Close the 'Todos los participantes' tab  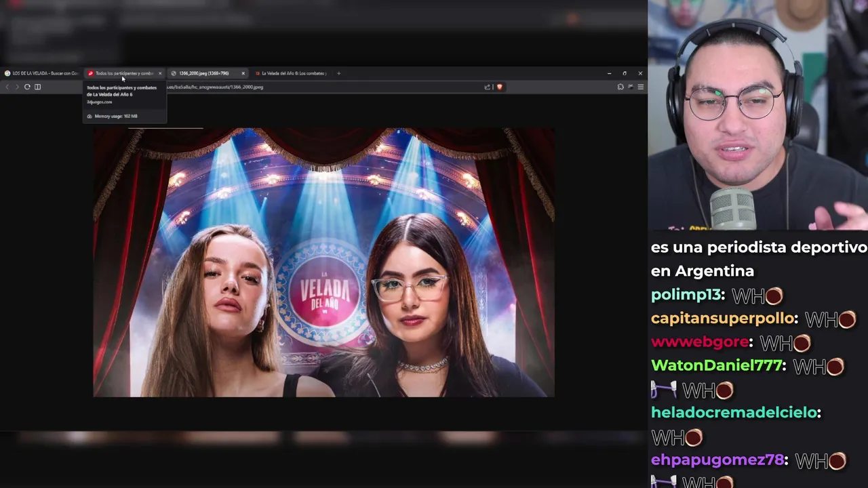pos(160,73)
